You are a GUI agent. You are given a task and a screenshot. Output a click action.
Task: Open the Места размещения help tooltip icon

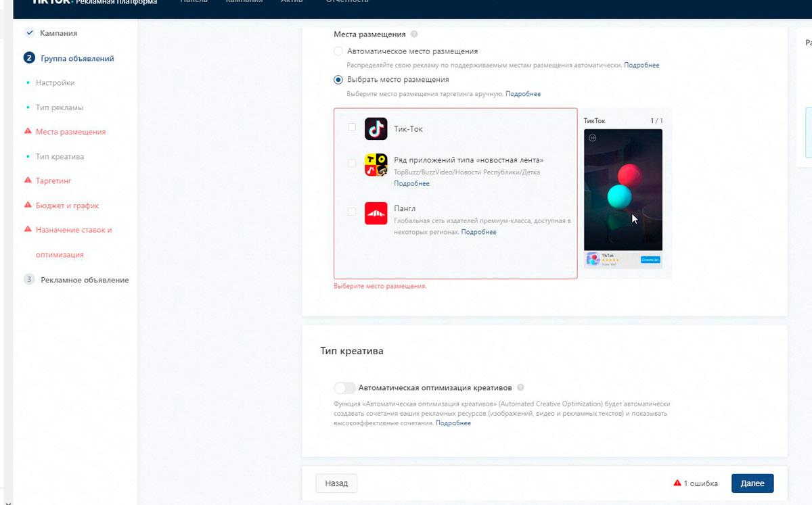[x=413, y=33]
